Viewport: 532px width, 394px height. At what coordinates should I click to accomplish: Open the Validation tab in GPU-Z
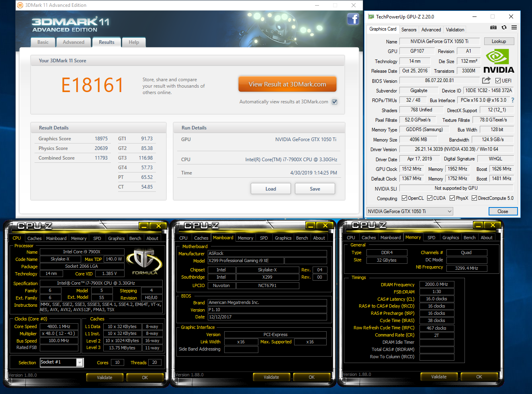(455, 30)
